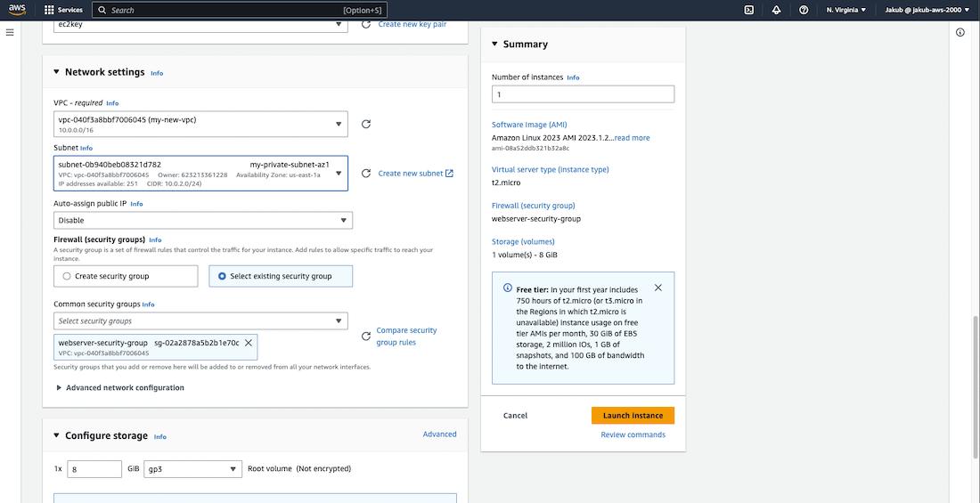Open the help question mark icon
The width and height of the screenshot is (980, 503).
pos(804,10)
